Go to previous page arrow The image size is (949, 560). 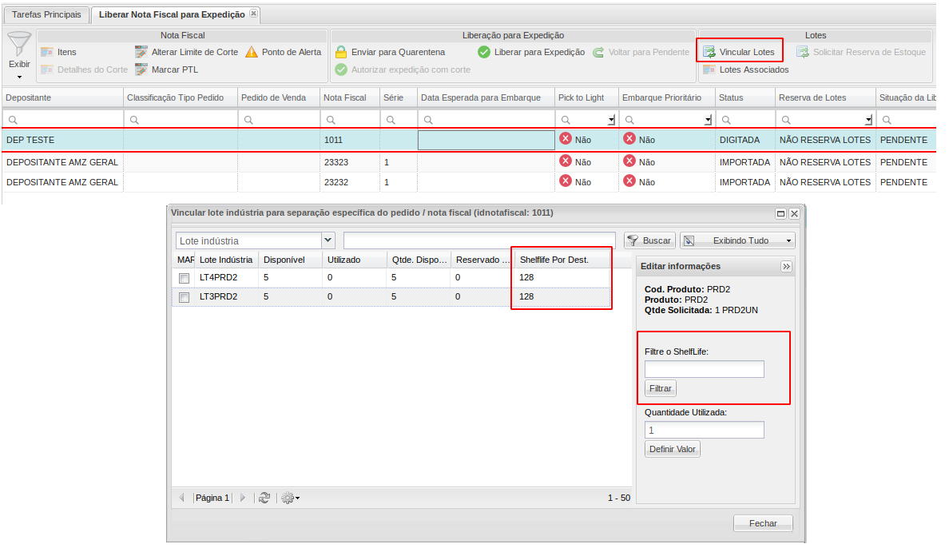[x=181, y=498]
